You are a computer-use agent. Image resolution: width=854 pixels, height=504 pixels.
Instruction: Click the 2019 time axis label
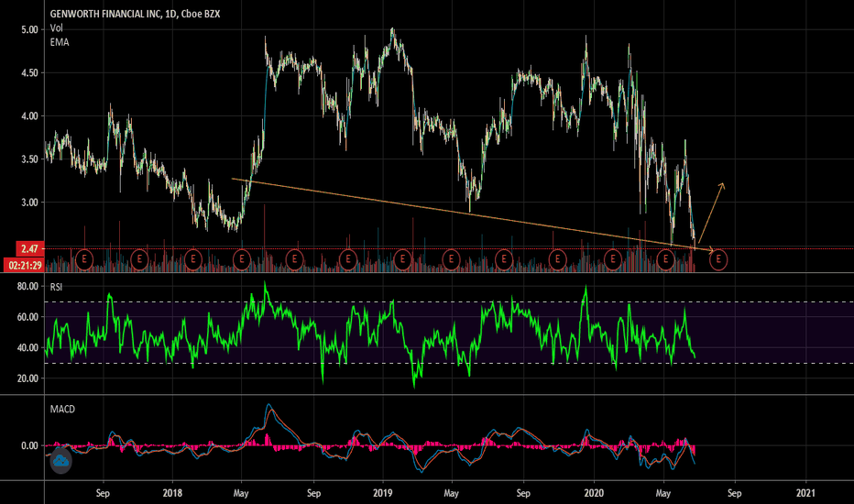tap(383, 493)
